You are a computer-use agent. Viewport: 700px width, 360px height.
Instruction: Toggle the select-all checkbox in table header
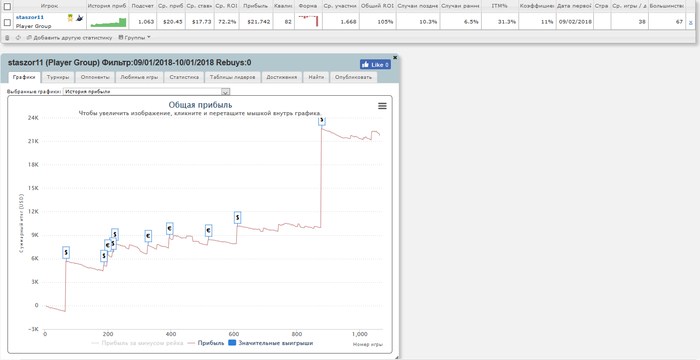click(7, 7)
